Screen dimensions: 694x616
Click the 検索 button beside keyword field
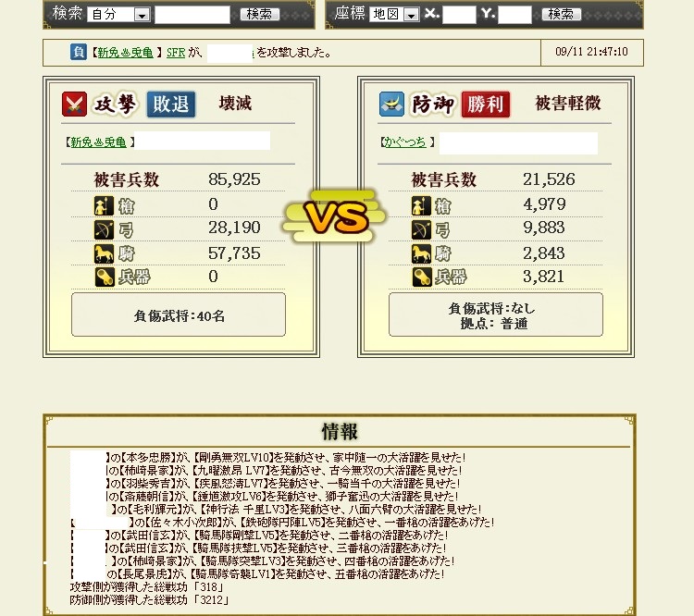coord(260,14)
